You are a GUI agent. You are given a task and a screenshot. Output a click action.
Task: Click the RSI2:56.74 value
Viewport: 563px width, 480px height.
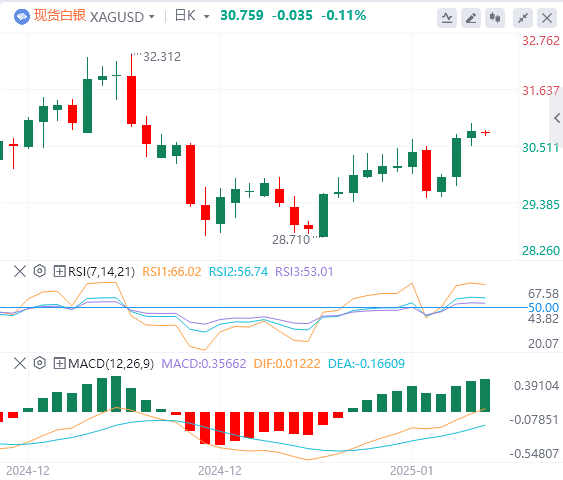click(x=238, y=271)
